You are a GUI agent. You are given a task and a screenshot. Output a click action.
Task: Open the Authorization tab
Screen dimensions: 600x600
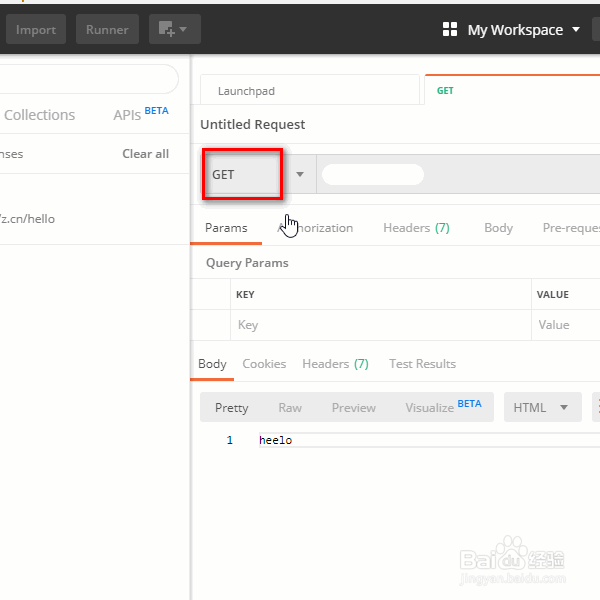pyautogui.click(x=315, y=228)
